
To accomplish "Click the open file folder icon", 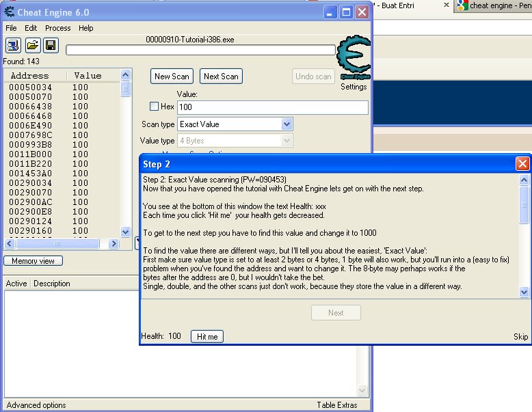I will [33, 45].
